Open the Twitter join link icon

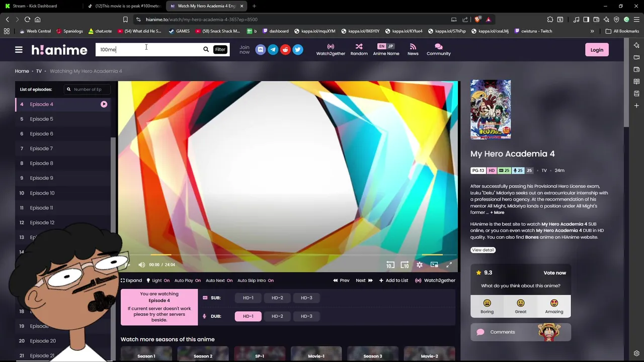[298, 49]
